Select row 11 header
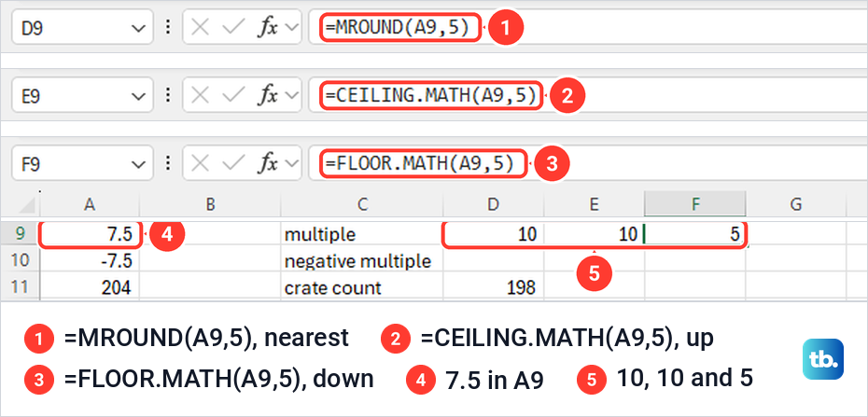 point(21,286)
